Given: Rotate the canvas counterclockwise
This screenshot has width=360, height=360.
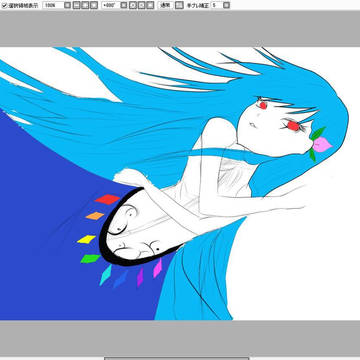Looking at the screenshot, I should [133, 5].
